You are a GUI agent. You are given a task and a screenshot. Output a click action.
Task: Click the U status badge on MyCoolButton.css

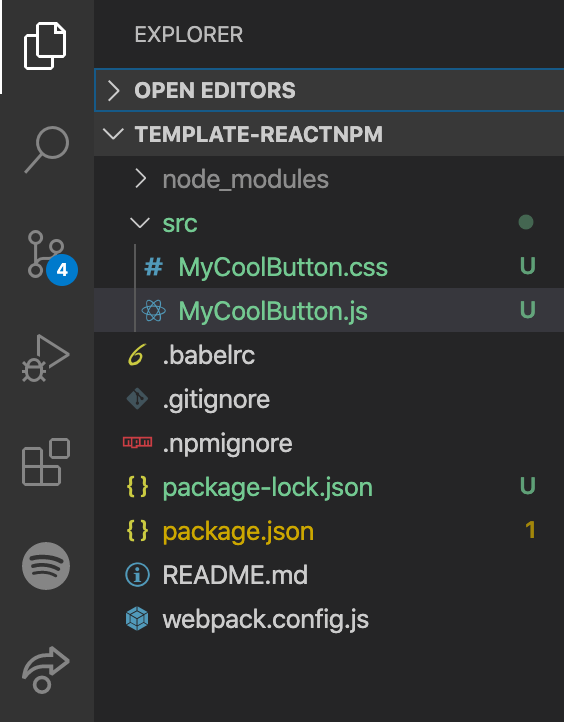tap(527, 266)
